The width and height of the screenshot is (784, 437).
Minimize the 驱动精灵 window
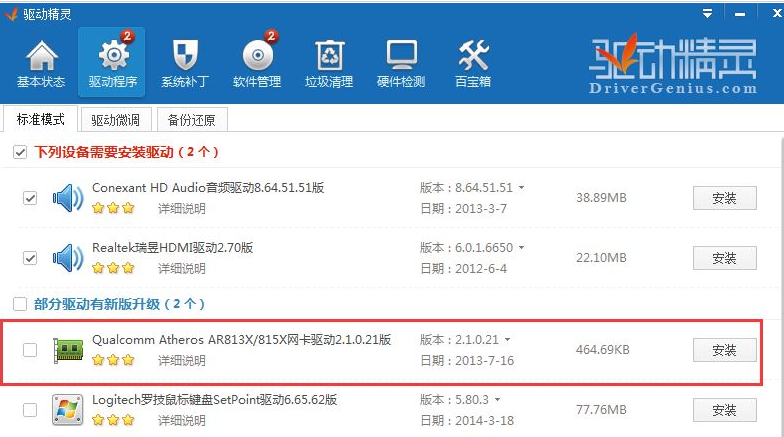[x=740, y=14]
